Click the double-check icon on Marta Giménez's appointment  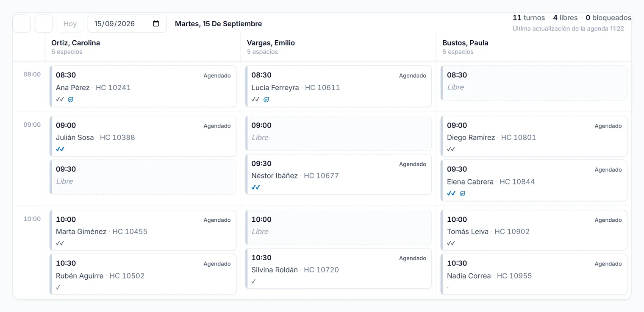coord(60,243)
